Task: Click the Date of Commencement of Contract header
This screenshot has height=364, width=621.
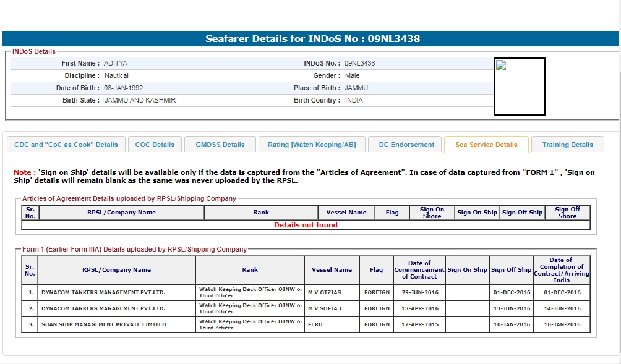Action: pyautogui.click(x=419, y=270)
